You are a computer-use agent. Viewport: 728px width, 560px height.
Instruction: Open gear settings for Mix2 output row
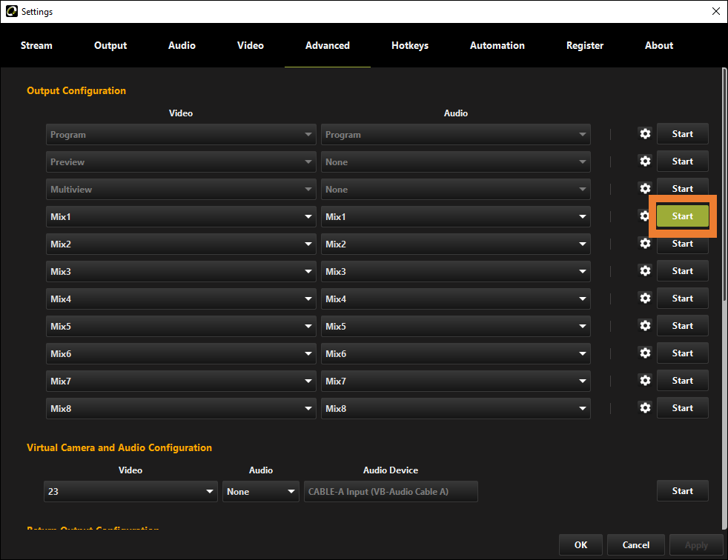tap(645, 244)
